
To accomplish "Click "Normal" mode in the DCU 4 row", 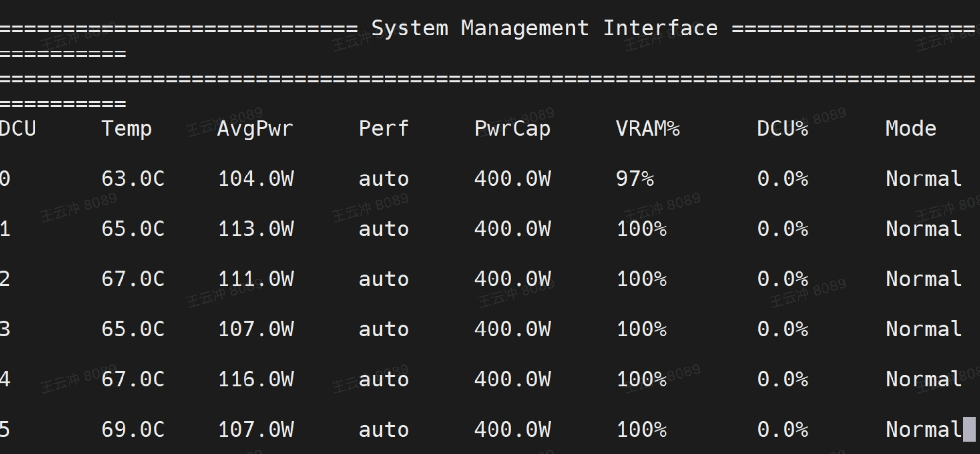I will click(924, 379).
